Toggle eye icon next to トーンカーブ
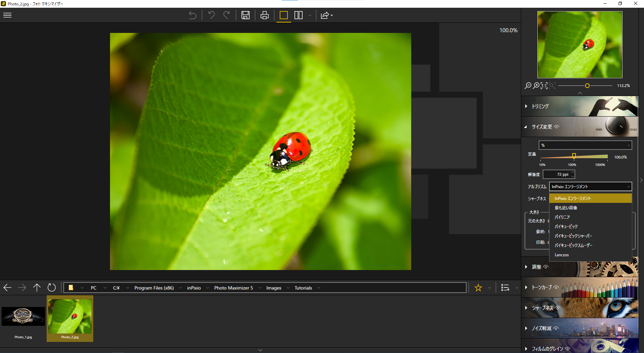 coord(556,288)
